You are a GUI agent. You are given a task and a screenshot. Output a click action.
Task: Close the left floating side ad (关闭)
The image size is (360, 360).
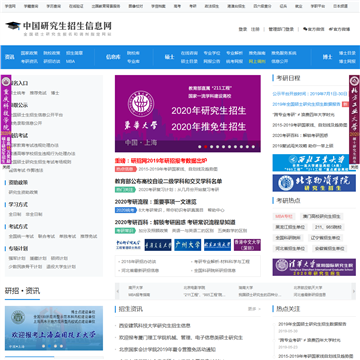pyautogui.click(x=6, y=167)
